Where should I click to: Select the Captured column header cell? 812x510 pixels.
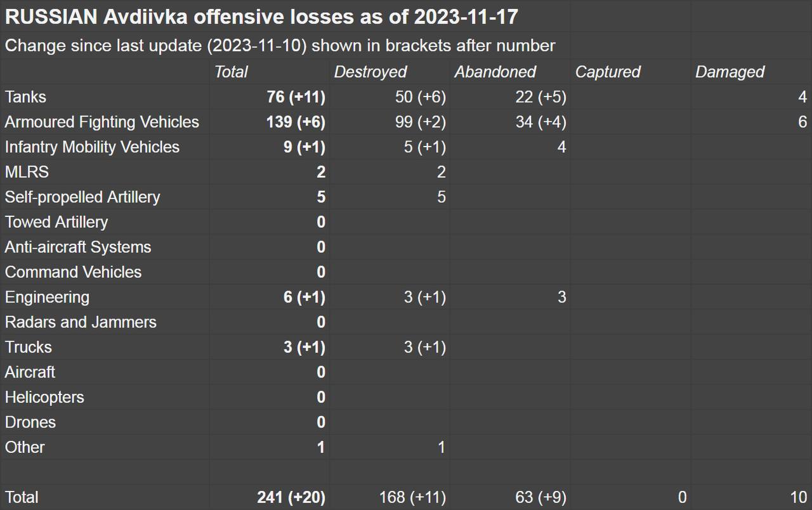[608, 72]
